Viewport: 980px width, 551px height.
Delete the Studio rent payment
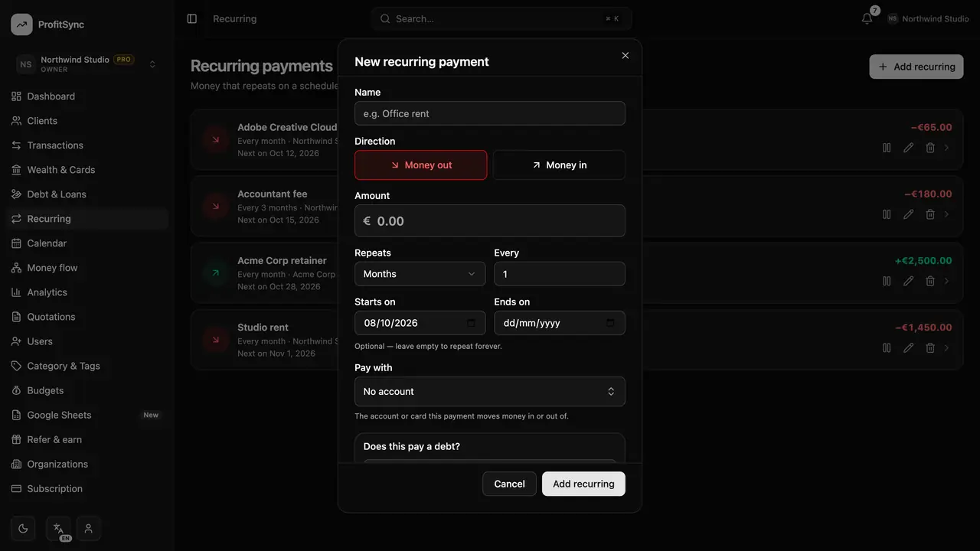(x=930, y=347)
